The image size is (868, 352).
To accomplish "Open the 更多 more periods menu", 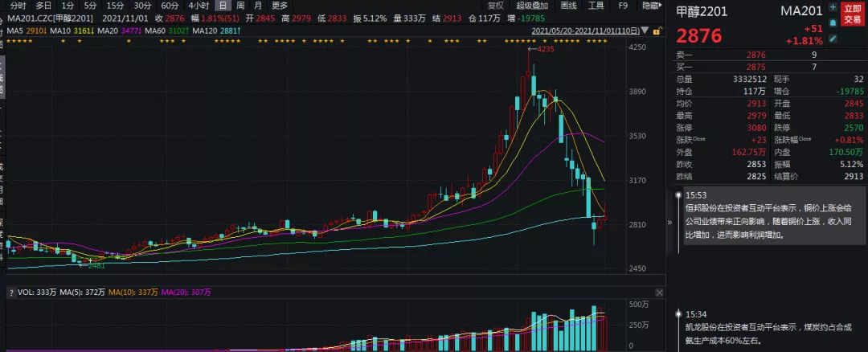I will click(x=280, y=6).
